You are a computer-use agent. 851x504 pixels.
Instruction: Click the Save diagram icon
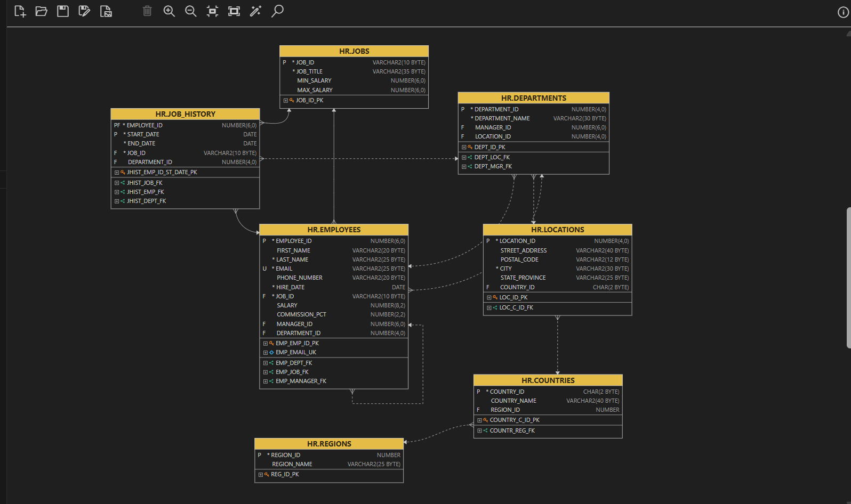pos(63,11)
